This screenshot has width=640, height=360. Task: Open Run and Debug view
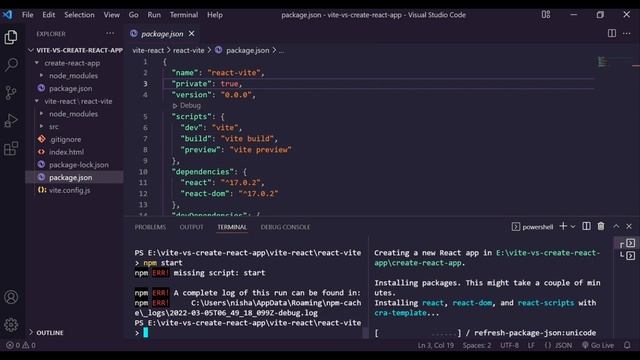[x=11, y=120]
